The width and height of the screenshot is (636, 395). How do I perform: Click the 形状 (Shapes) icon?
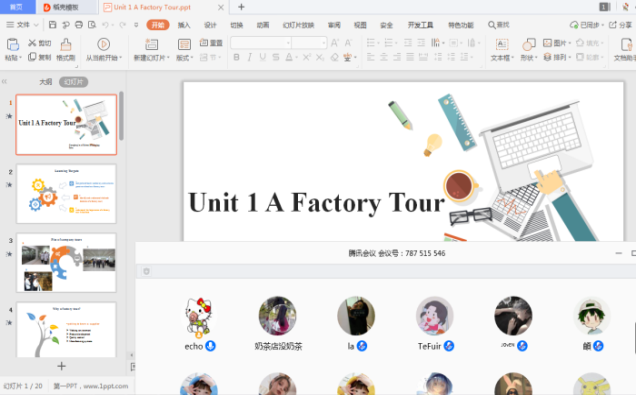tap(529, 44)
